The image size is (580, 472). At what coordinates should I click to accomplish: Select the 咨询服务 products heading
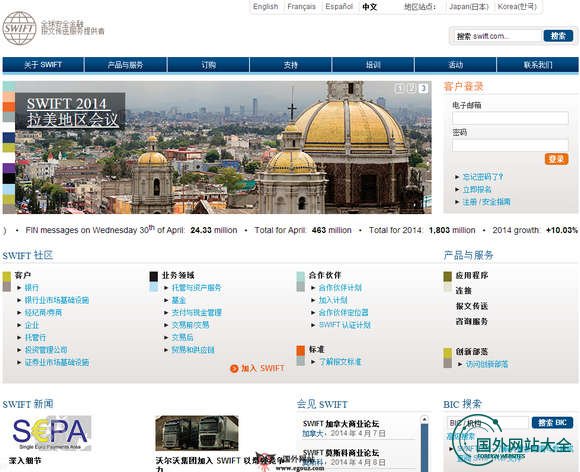[x=472, y=321]
